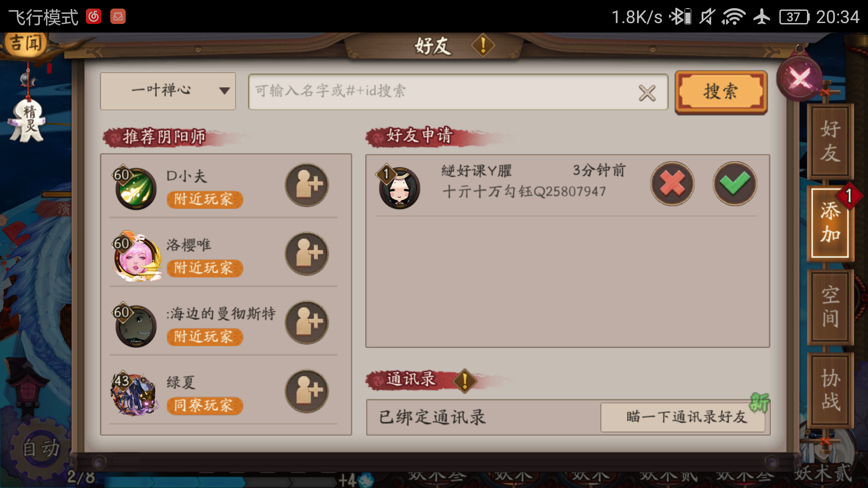The width and height of the screenshot is (868, 488).
Task: Switch to the 好友 tab
Action: coord(830,141)
